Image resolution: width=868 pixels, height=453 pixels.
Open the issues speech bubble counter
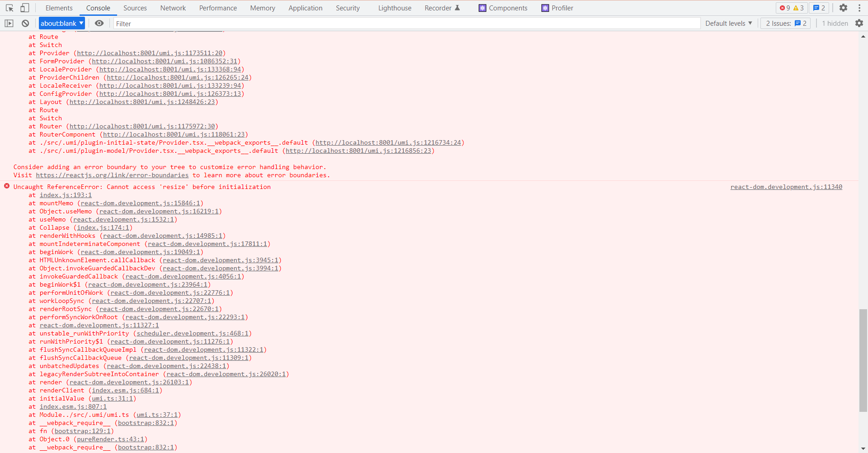click(819, 8)
